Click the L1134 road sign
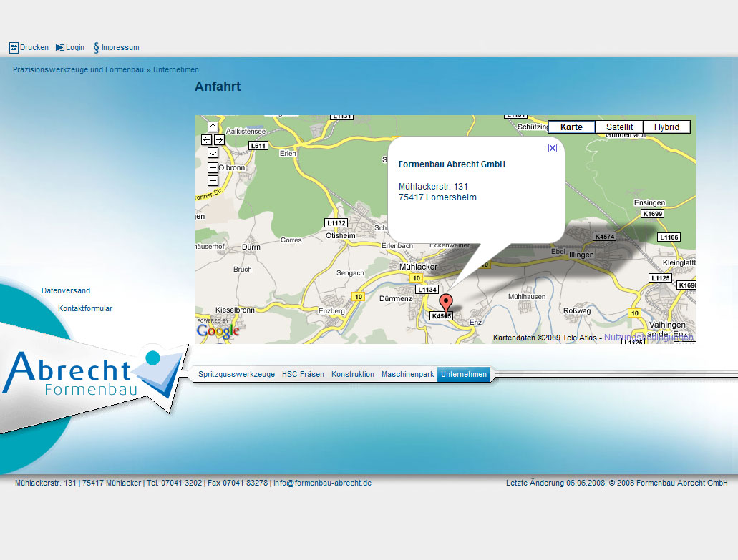The image size is (738, 560). (x=427, y=290)
